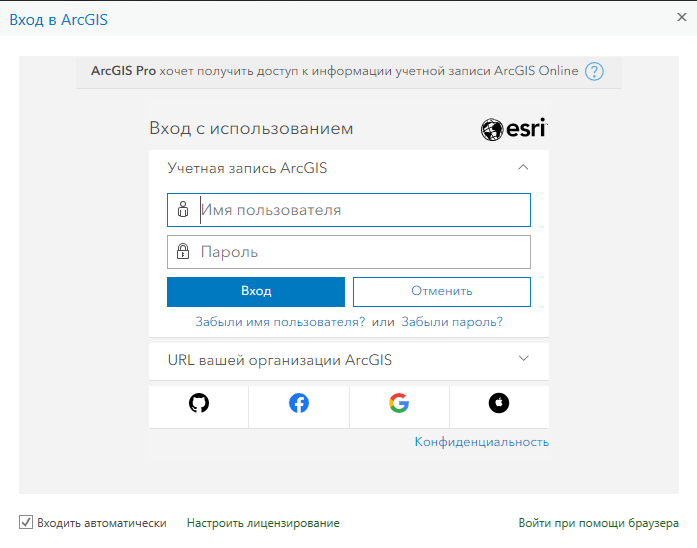Viewport: 697px width, 548px height.
Task: Click the esri logo
Action: (514, 129)
